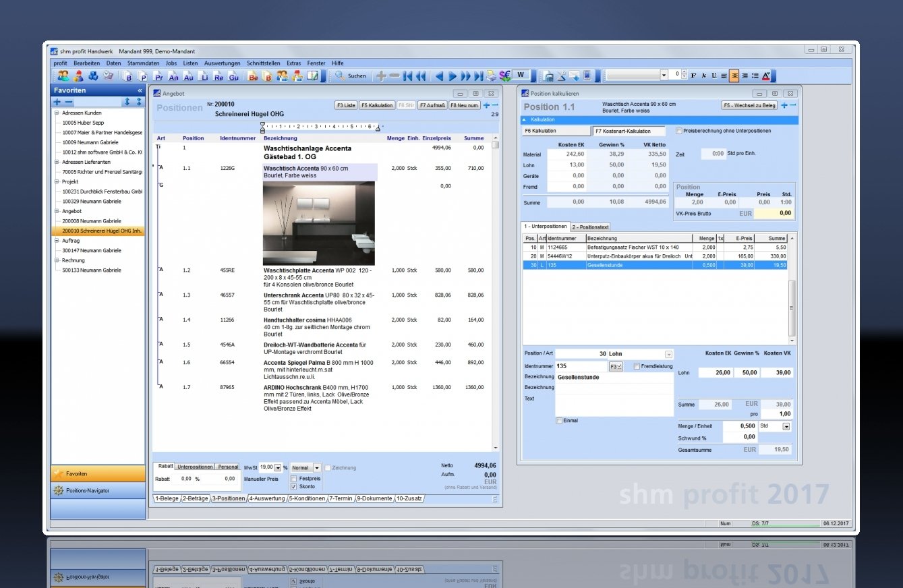
Task: Collapse the 'Adressen Kunden' tree node
Action: (57, 113)
